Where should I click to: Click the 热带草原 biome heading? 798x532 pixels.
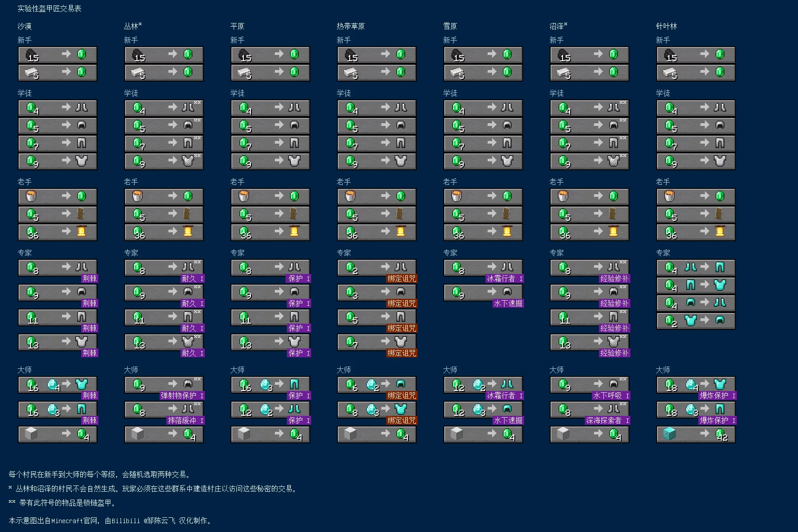351,26
